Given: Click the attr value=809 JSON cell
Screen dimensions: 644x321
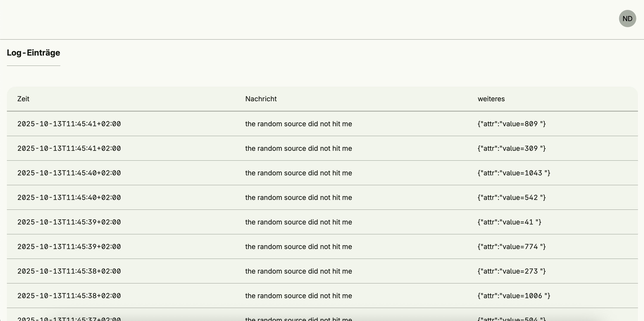Looking at the screenshot, I should (512, 124).
